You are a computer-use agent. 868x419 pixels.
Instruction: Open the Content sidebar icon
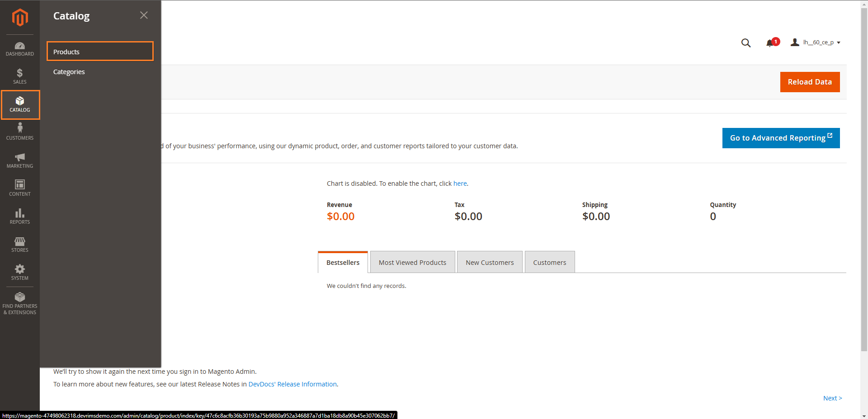tap(19, 188)
